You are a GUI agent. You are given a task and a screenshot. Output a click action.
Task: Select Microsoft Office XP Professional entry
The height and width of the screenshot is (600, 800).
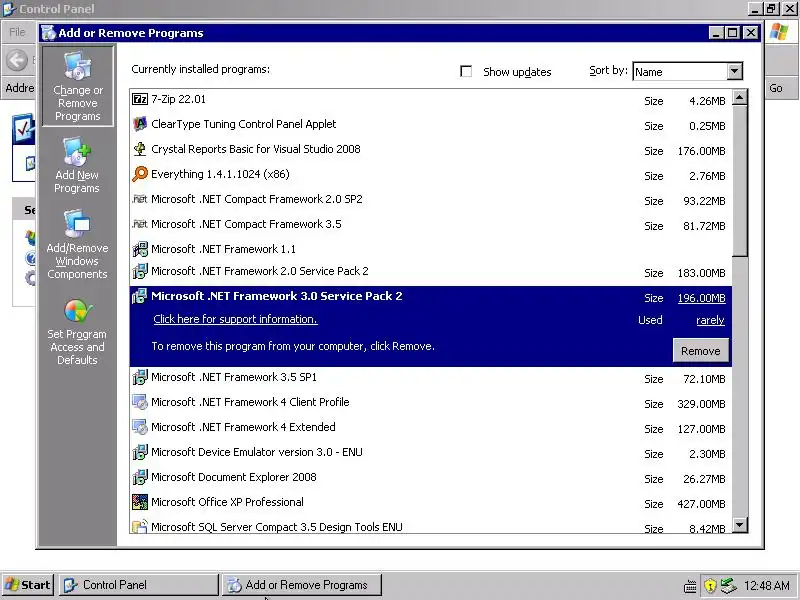point(431,503)
